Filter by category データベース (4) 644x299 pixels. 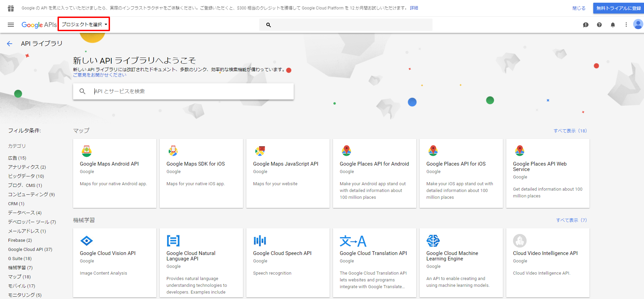coord(25,213)
